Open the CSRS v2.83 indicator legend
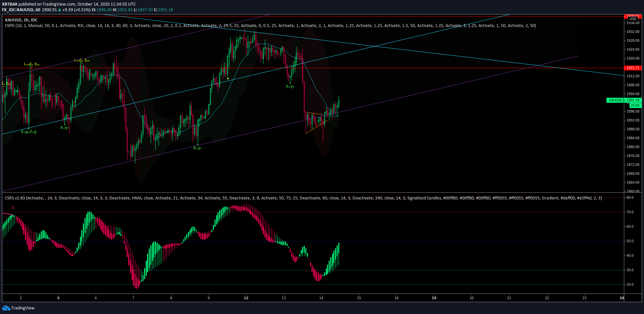644x314 pixels. 303,198
